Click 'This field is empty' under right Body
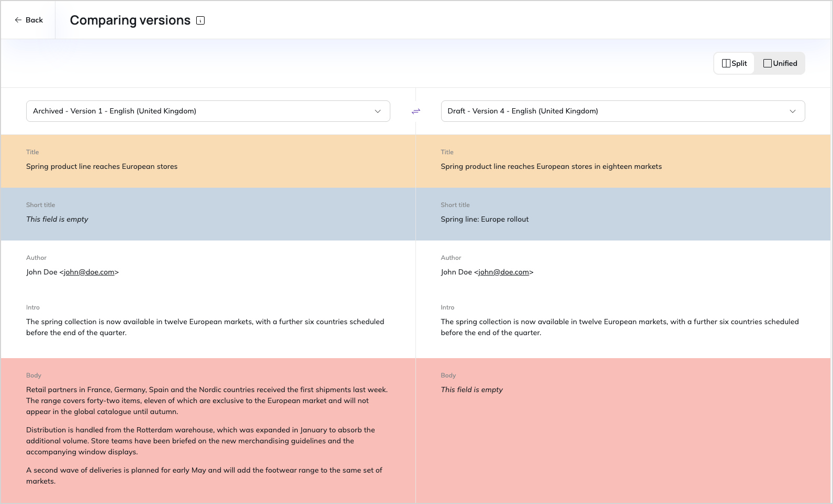Screen dimensions: 833x504 471,390
